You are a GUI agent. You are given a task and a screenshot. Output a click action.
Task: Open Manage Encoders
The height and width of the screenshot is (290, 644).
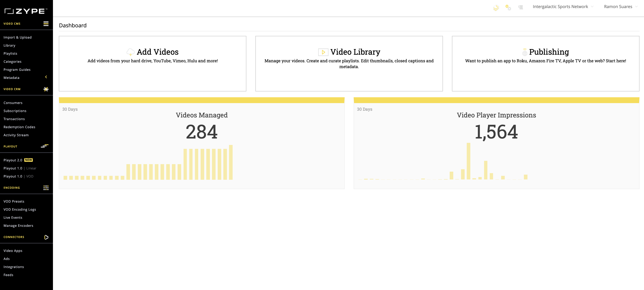18,225
